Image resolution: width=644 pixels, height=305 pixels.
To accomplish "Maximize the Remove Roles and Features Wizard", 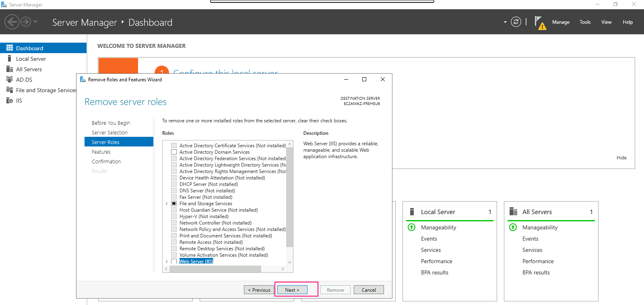I will point(364,79).
